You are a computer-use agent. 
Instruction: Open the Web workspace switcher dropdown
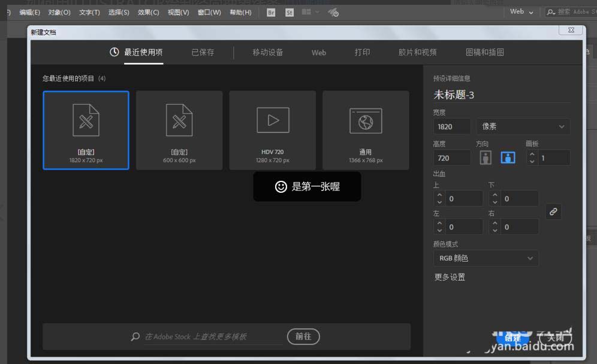[x=520, y=11]
